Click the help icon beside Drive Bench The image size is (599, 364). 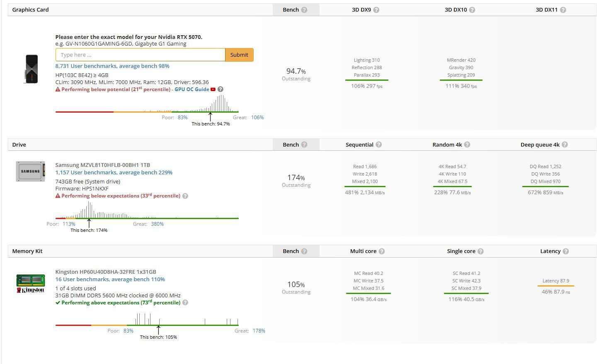[x=304, y=145]
